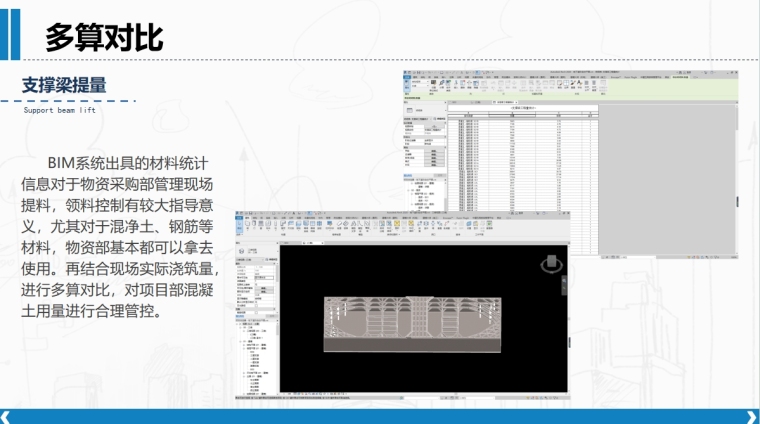Select the Modify tool in 3D window ribbon
Image resolution: width=760 pixels, height=424 pixels.
pos(239,228)
